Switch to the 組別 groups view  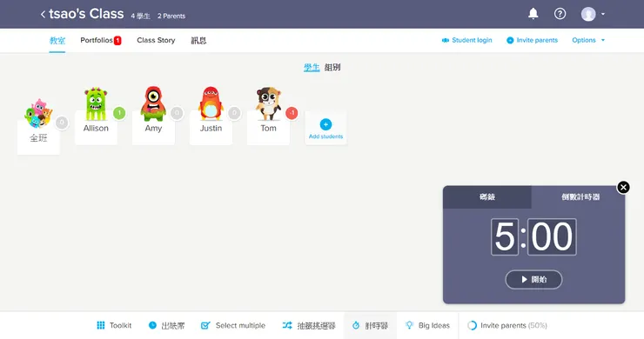click(x=332, y=67)
